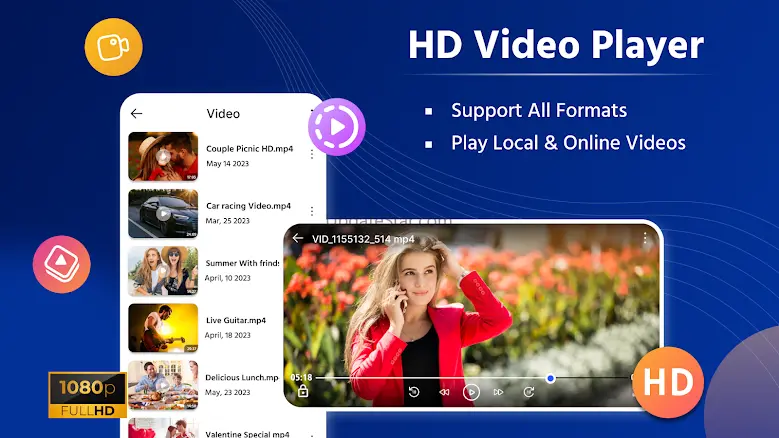Click the purple circular play icon
The image size is (779, 438).
pos(337,127)
